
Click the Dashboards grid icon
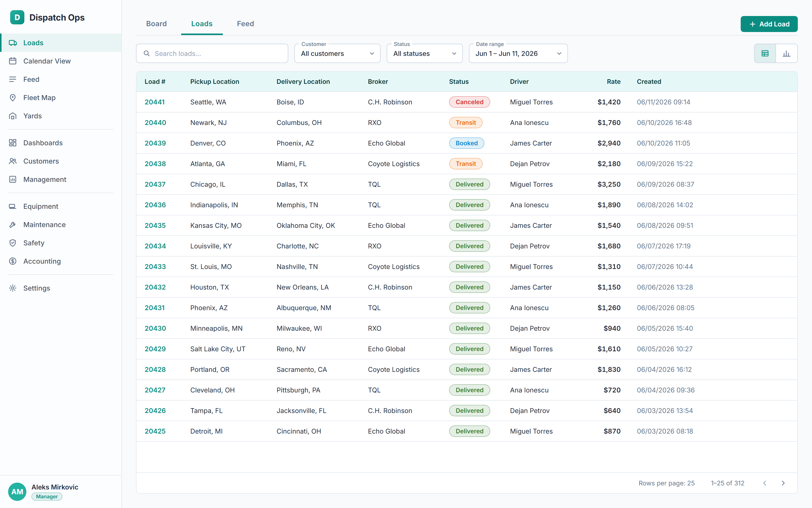[13, 143]
